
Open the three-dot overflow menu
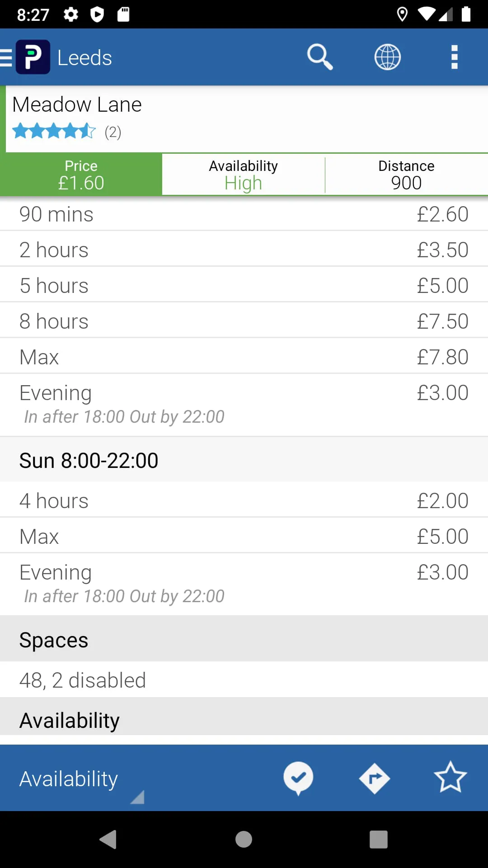click(455, 57)
